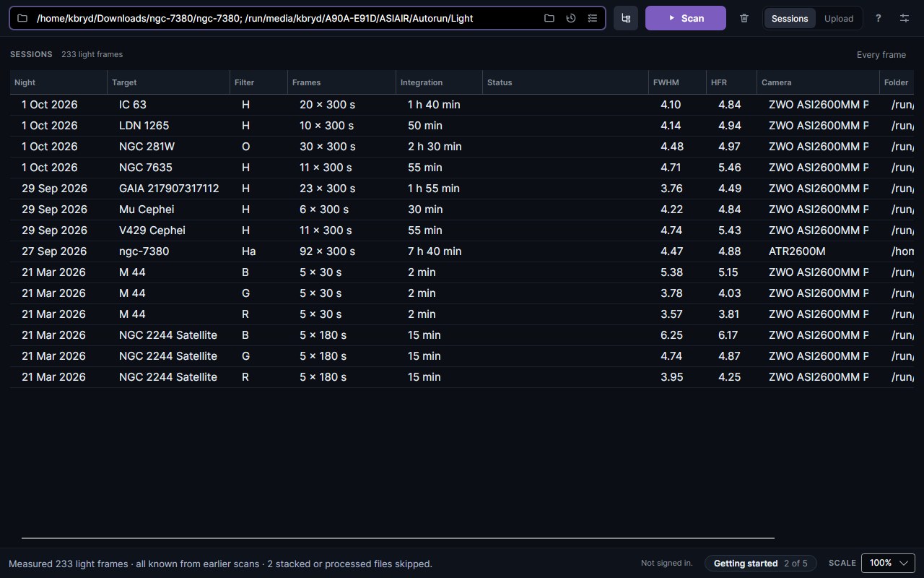
Task: Sort by the Folder column header
Action: point(897,82)
